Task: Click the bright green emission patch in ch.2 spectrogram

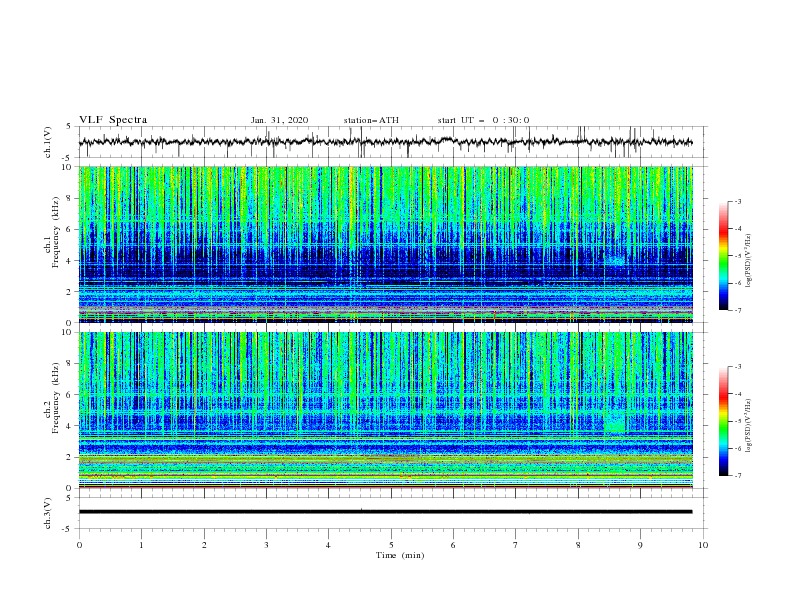Action: (x=615, y=423)
